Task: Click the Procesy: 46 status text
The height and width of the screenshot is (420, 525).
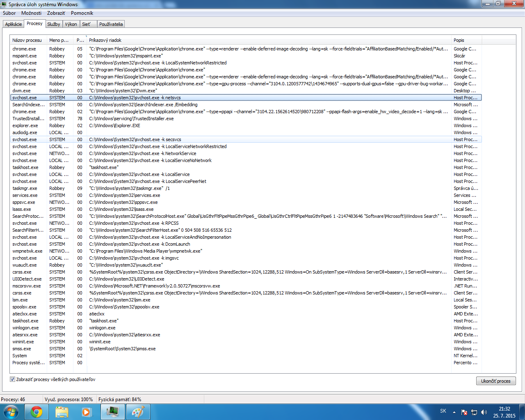Action: tap(13, 399)
